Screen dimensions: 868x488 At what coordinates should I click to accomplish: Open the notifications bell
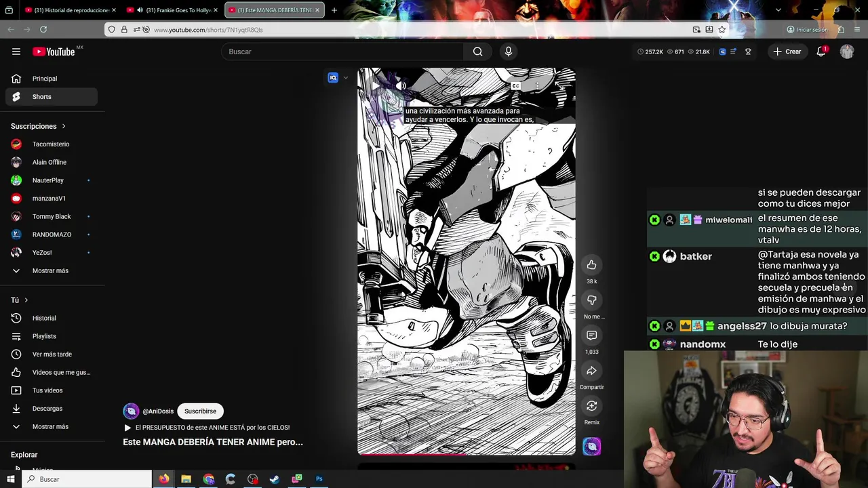pyautogui.click(x=821, y=52)
